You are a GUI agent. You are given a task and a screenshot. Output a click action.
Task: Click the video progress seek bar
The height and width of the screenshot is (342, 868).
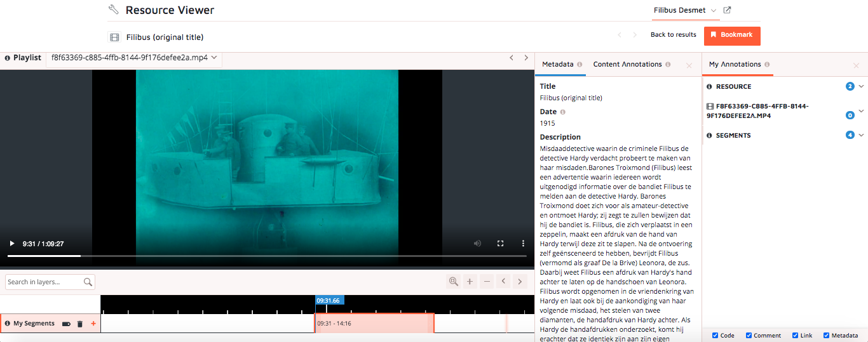point(267,256)
